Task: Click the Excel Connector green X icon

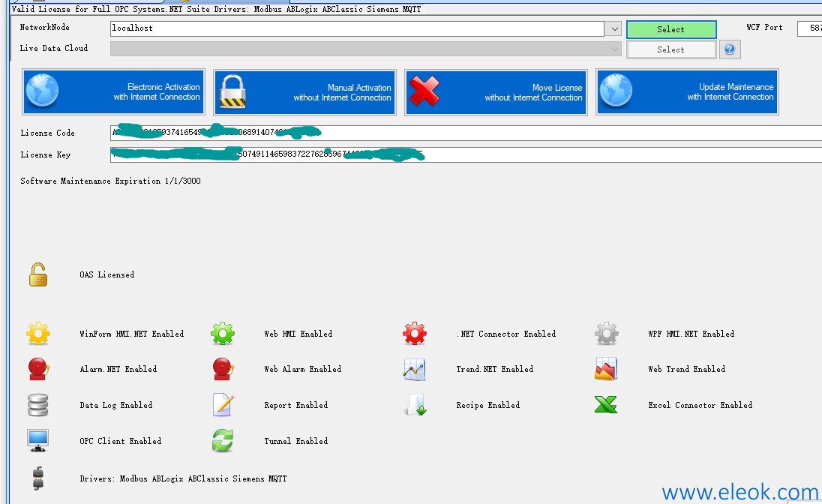Action: pyautogui.click(x=606, y=405)
